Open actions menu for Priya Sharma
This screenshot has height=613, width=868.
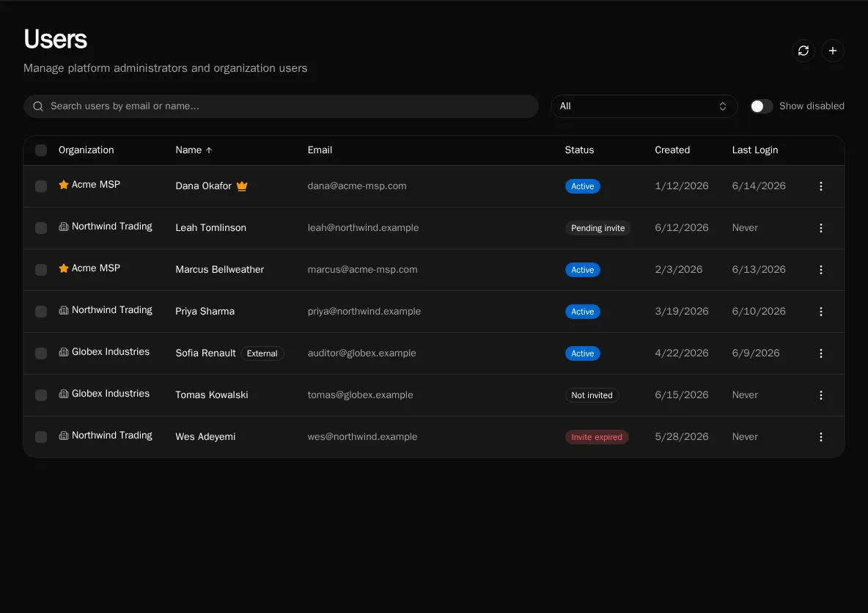coord(821,312)
